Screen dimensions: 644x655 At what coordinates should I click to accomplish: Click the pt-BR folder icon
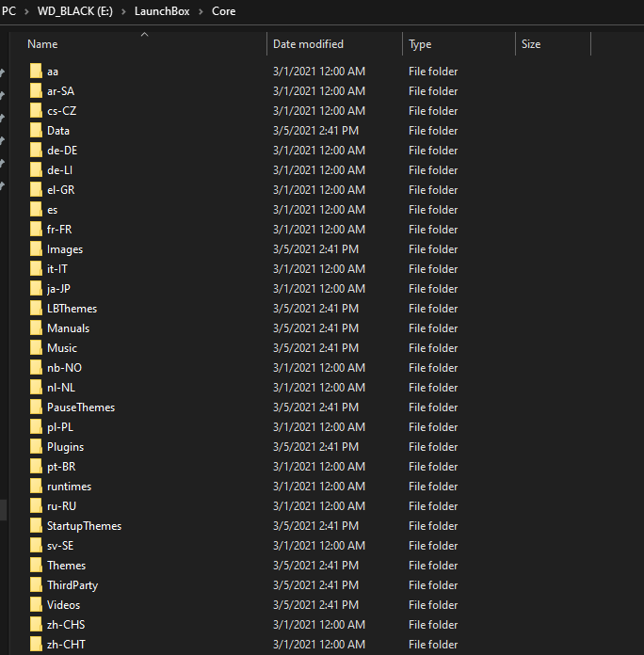tap(36, 466)
